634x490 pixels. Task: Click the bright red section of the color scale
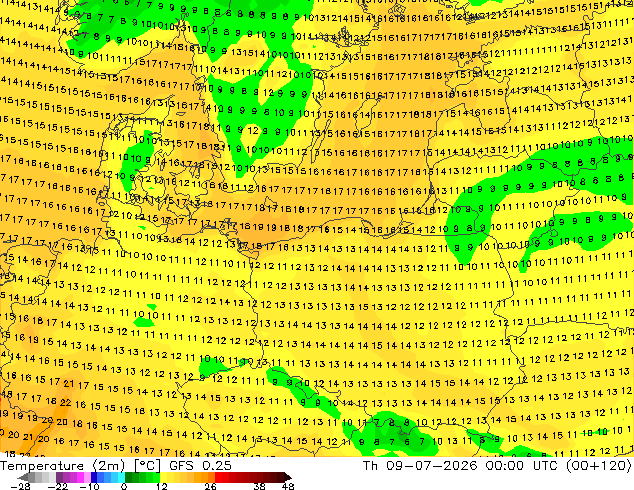(222, 477)
